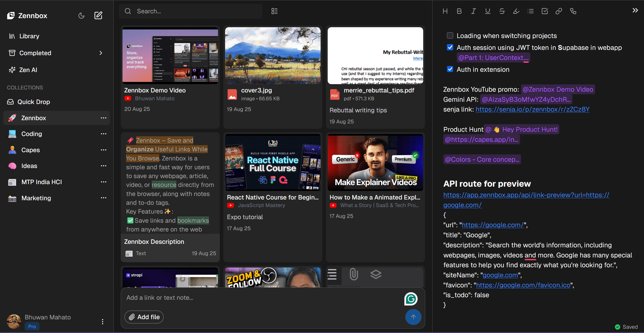Open the Library section
Image resolution: width=644 pixels, height=333 pixels.
pyautogui.click(x=29, y=36)
